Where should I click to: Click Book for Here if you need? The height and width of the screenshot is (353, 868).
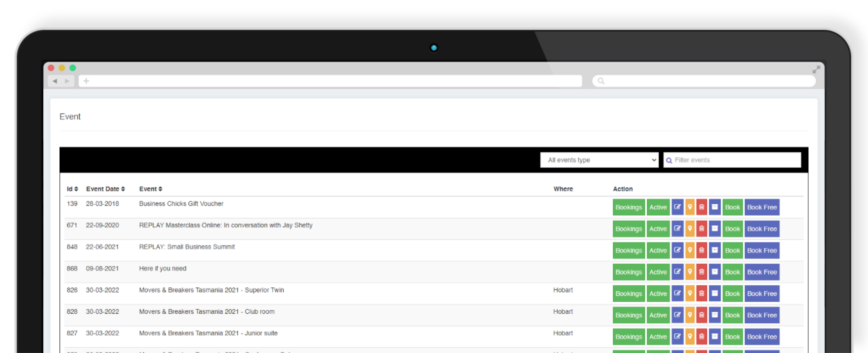point(733,272)
